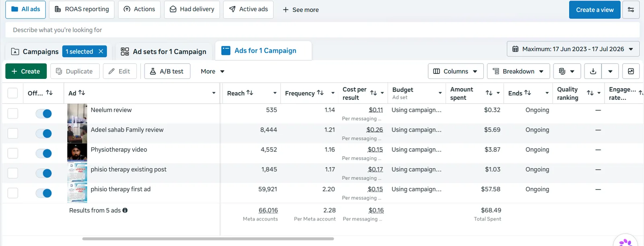
Task: Switch to the Had delivery view
Action: [x=192, y=9]
